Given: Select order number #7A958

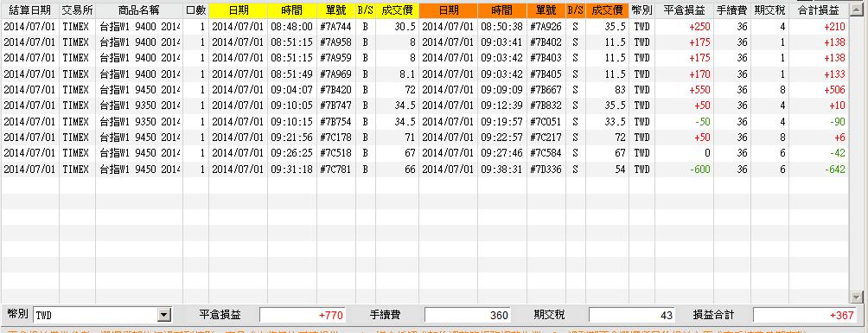Looking at the screenshot, I should pos(335,42).
